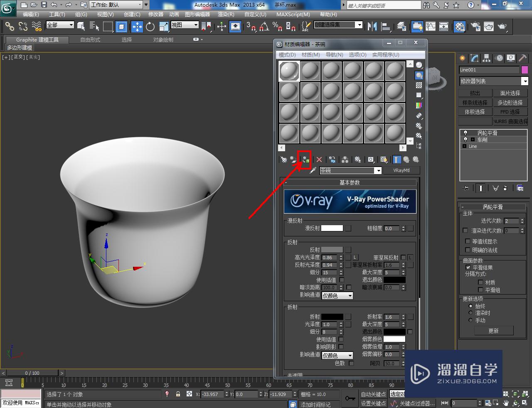Viewport: 532px width, 408px height.
Task: Enable Explicit Normals checkbox
Action: coord(468,250)
